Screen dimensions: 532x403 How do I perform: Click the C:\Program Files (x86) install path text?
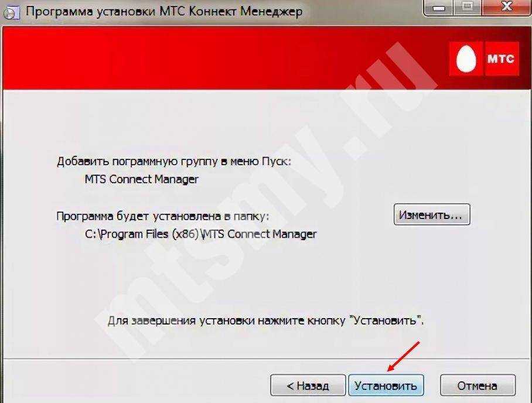pos(200,234)
